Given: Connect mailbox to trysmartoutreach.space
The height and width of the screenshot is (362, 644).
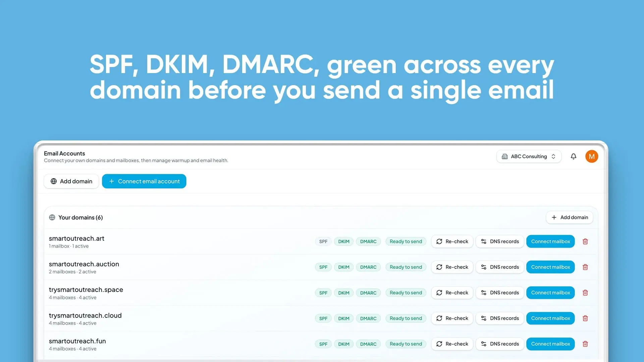Looking at the screenshot, I should 550,293.
